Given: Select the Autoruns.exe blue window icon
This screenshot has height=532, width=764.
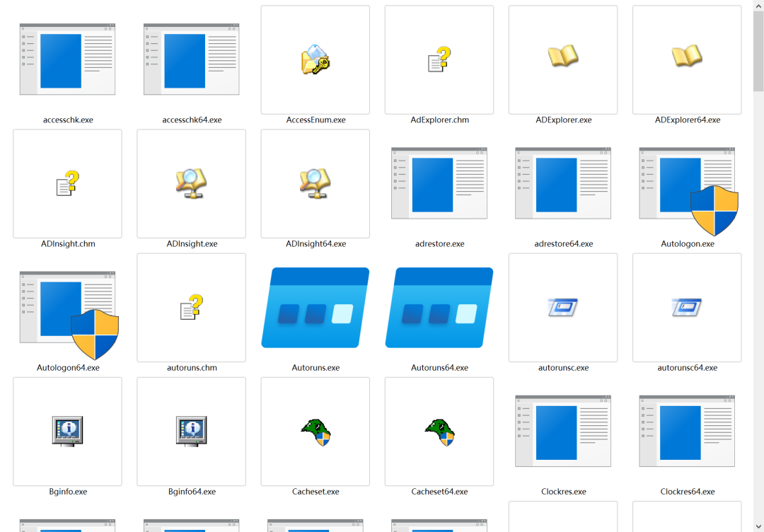Looking at the screenshot, I should pos(316,308).
